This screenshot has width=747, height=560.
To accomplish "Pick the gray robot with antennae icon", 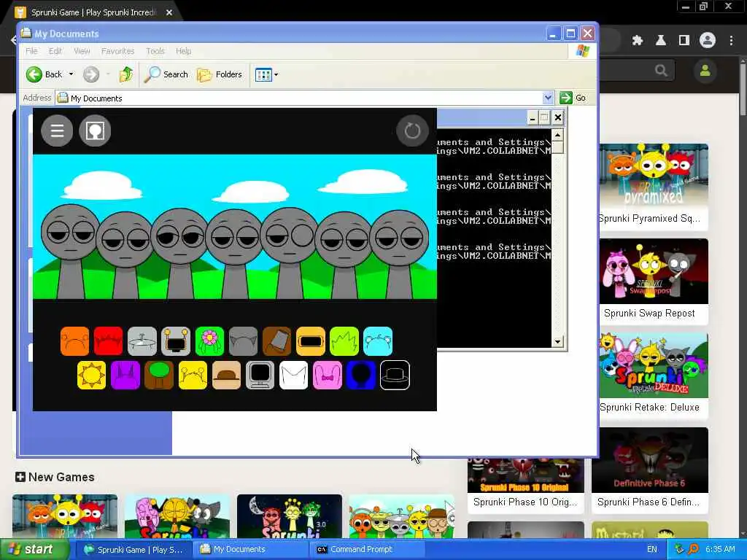I will pyautogui.click(x=176, y=341).
